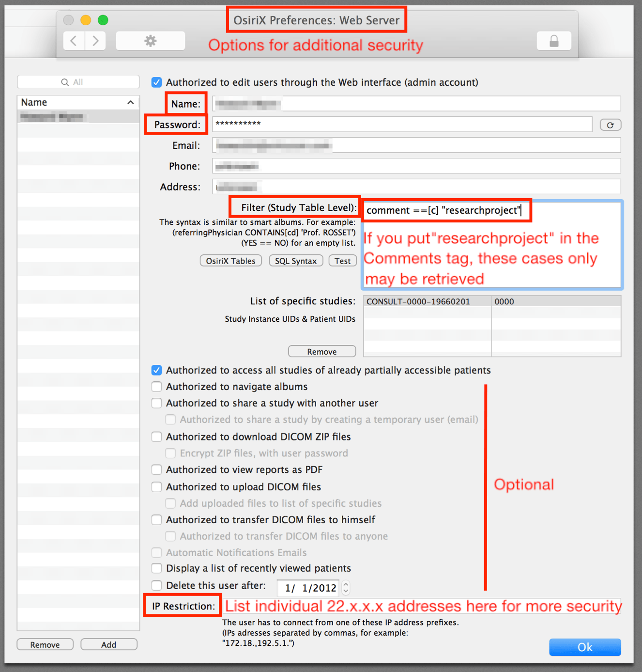Click the user Name input field

click(416, 104)
